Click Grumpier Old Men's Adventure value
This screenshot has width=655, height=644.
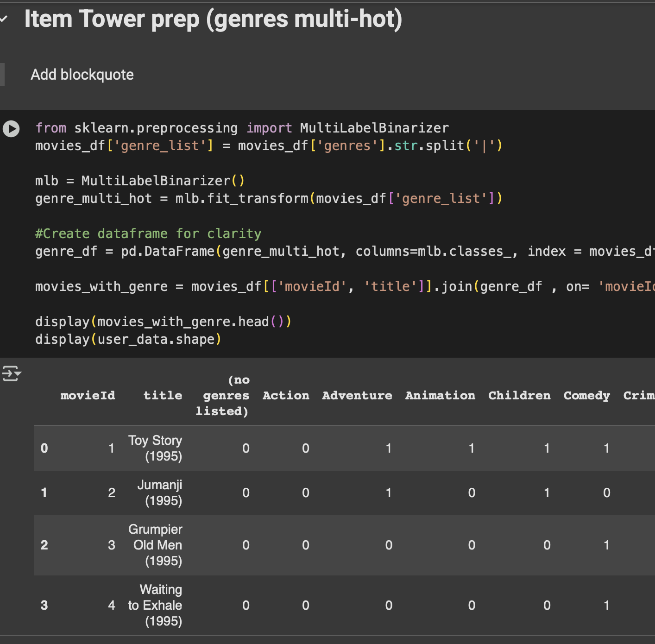[389, 545]
